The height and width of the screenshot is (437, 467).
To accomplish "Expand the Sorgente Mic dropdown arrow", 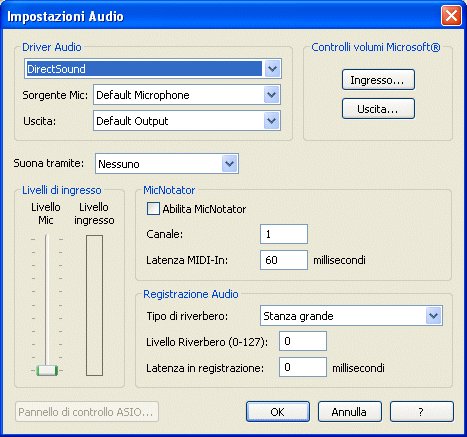I will tap(271, 95).
